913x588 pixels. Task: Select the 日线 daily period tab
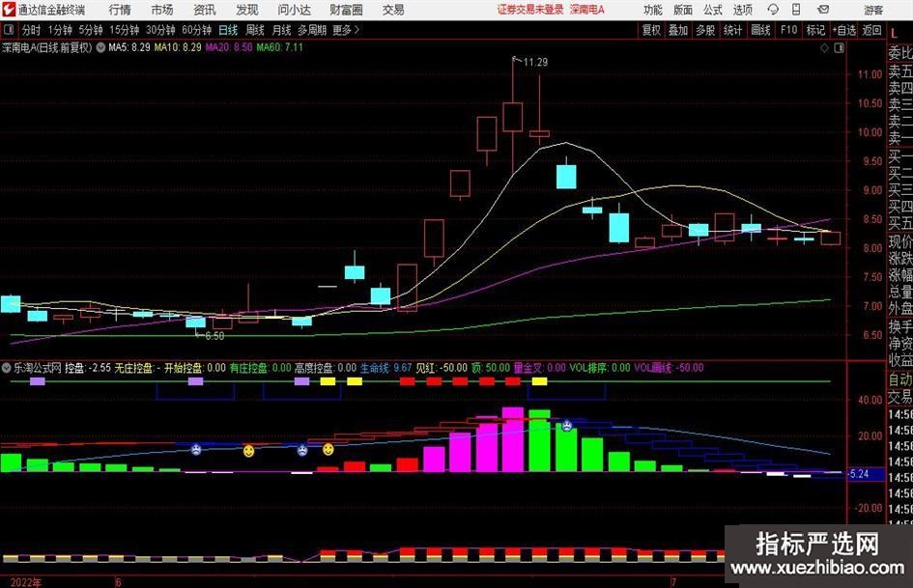(x=228, y=30)
